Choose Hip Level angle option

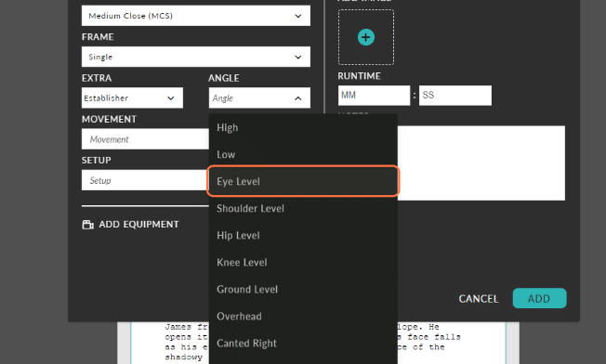(303, 236)
